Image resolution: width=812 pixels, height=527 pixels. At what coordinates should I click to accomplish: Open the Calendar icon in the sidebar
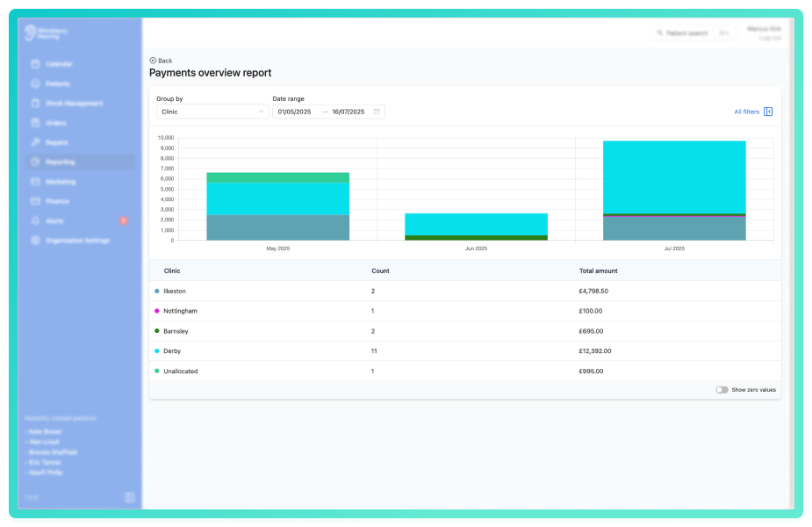[x=35, y=64]
